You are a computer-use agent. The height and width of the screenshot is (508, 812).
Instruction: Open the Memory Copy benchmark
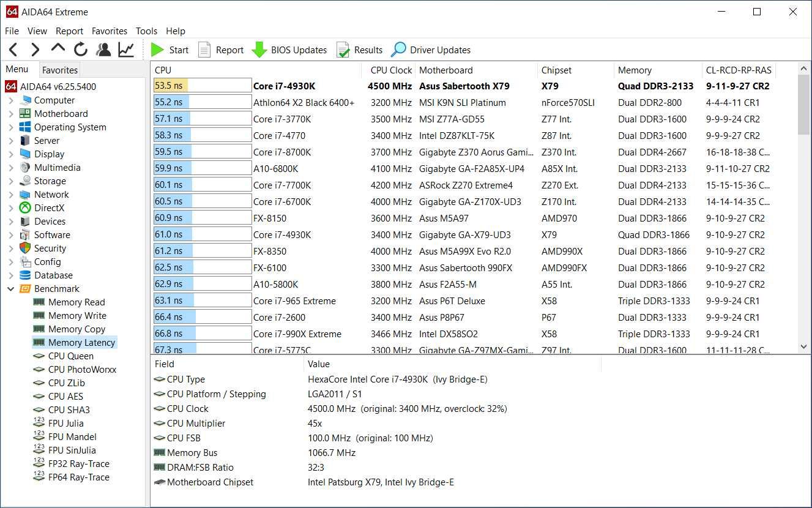(76, 329)
